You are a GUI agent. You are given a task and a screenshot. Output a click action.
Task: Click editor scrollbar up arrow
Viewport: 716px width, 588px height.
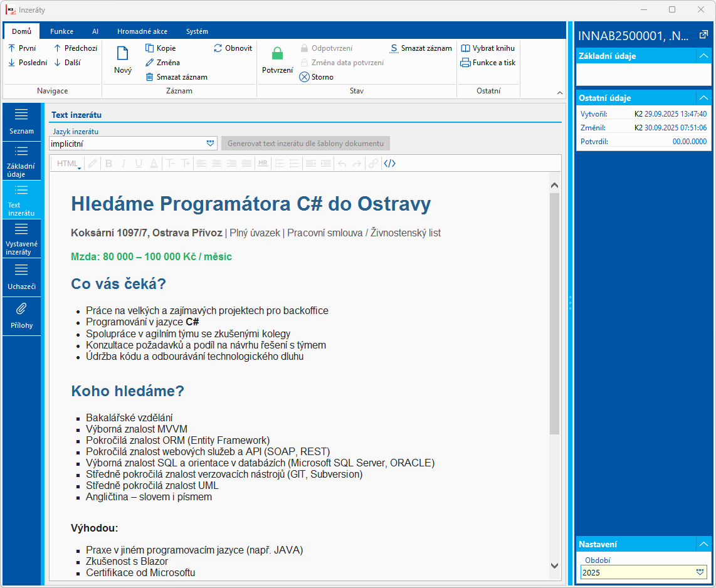pos(554,186)
